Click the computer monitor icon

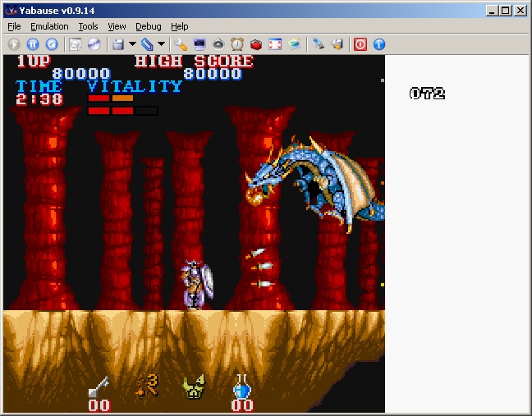(199, 44)
